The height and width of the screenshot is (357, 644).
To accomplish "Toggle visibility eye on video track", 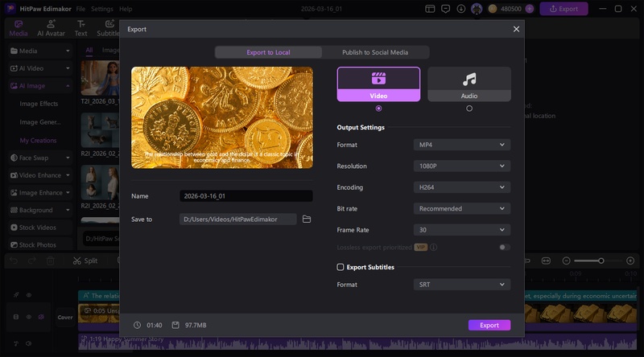I will click(29, 317).
